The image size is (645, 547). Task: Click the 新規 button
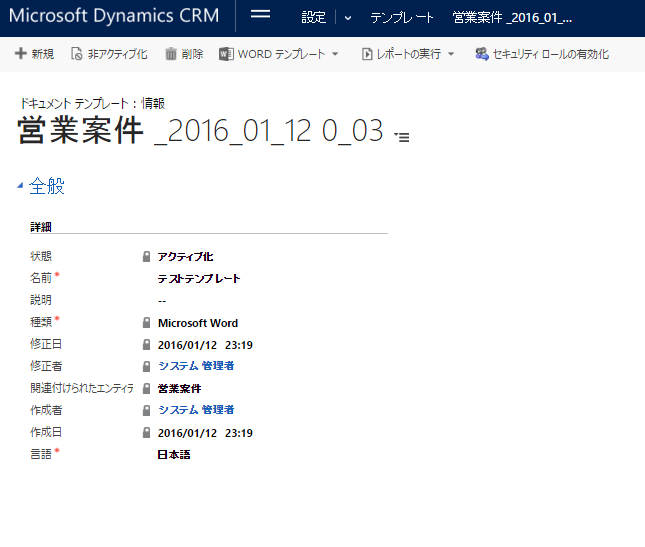(35, 54)
